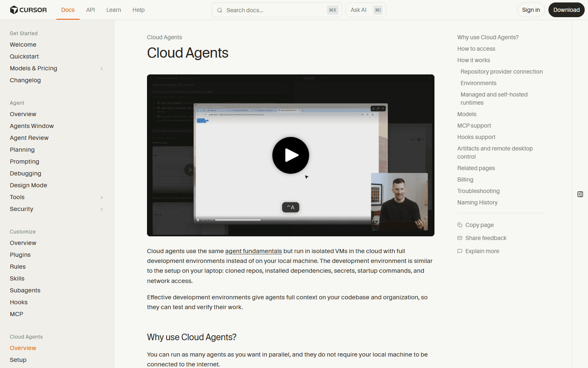This screenshot has width=588, height=368.
Task: Open Hooks page in sidebar
Action: (19, 302)
